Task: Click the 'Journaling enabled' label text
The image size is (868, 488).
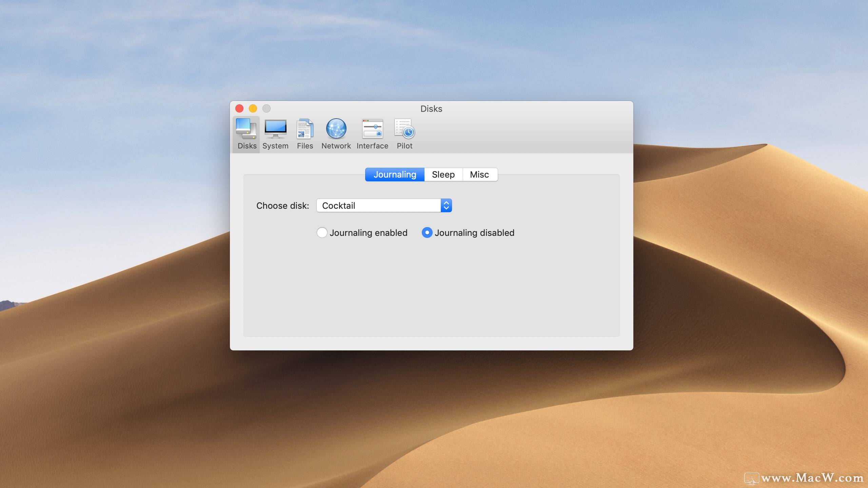Action: pos(368,233)
